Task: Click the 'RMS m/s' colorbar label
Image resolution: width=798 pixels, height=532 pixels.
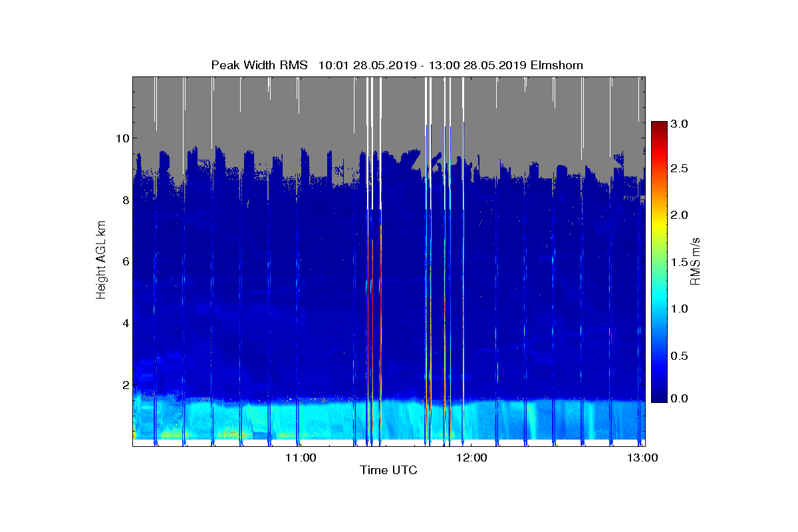Action: 695,261
